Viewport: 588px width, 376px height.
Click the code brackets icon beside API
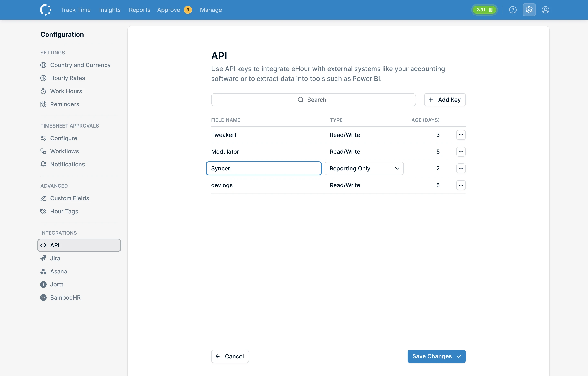tap(43, 245)
